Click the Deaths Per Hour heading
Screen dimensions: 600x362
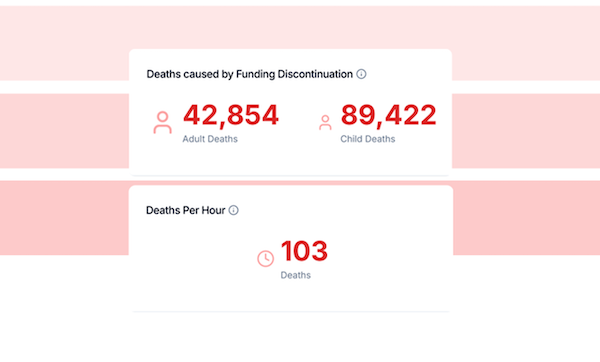point(186,210)
